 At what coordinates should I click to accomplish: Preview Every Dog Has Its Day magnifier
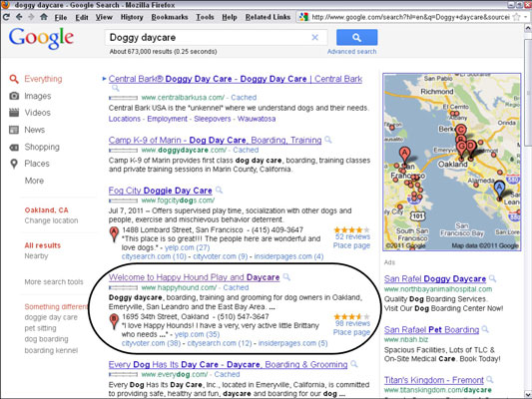coord(354,364)
